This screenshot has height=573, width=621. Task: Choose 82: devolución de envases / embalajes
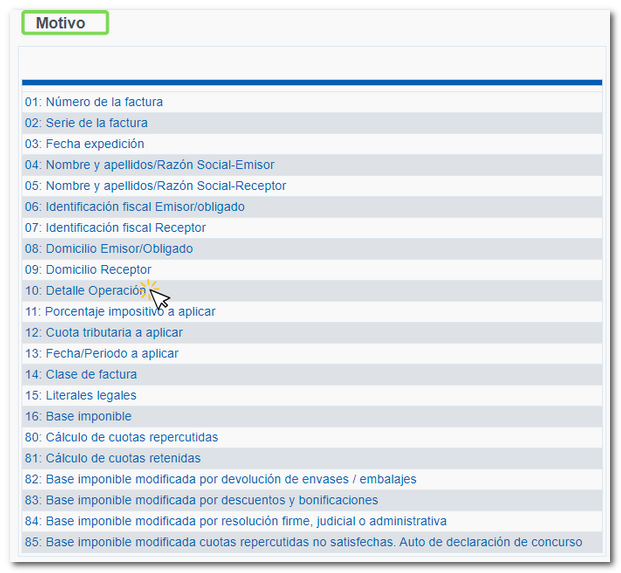[221, 480]
